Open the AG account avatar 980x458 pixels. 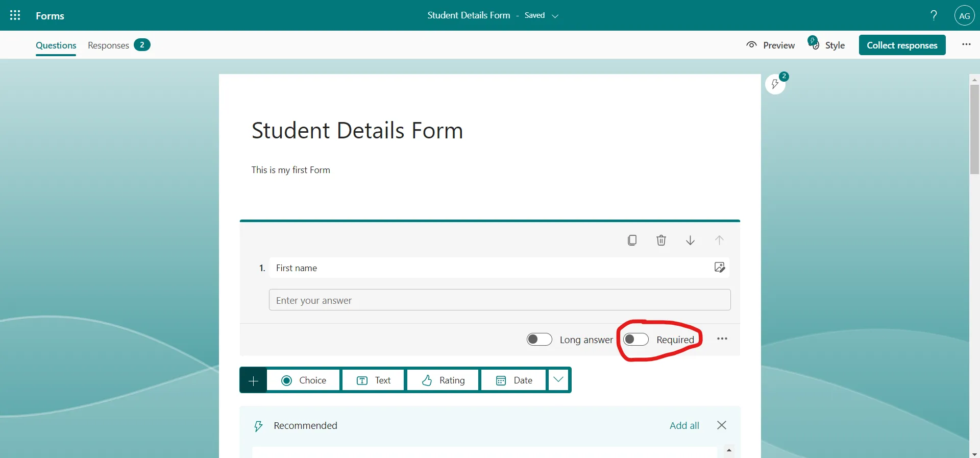[964, 15]
